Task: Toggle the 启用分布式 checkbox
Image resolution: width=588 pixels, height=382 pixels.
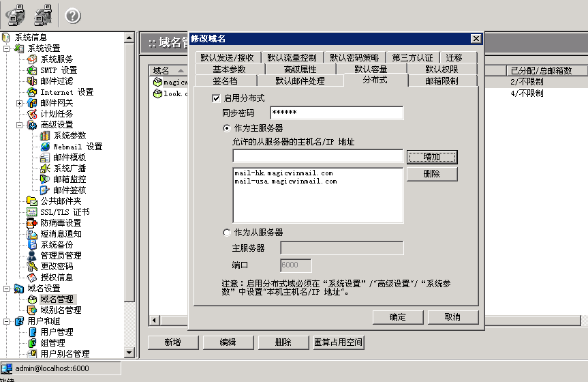Action: 216,98
